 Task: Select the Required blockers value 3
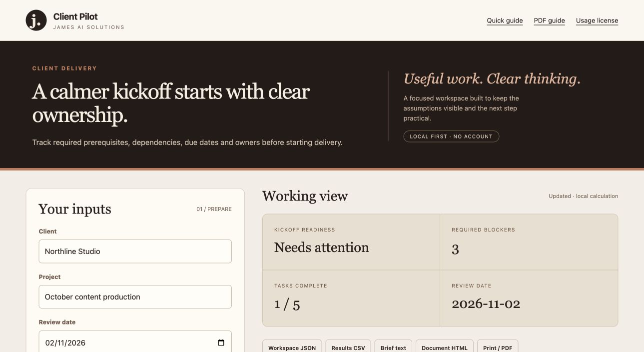455,249
